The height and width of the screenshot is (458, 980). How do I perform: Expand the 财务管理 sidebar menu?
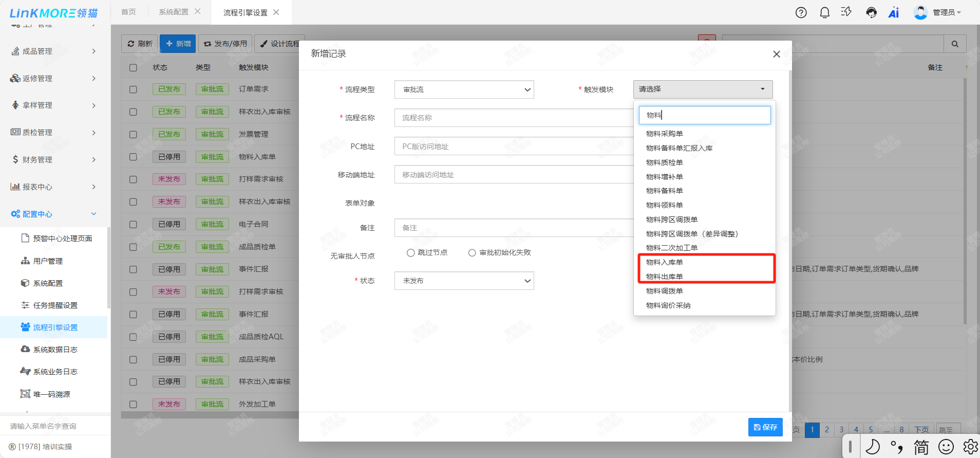coord(54,160)
